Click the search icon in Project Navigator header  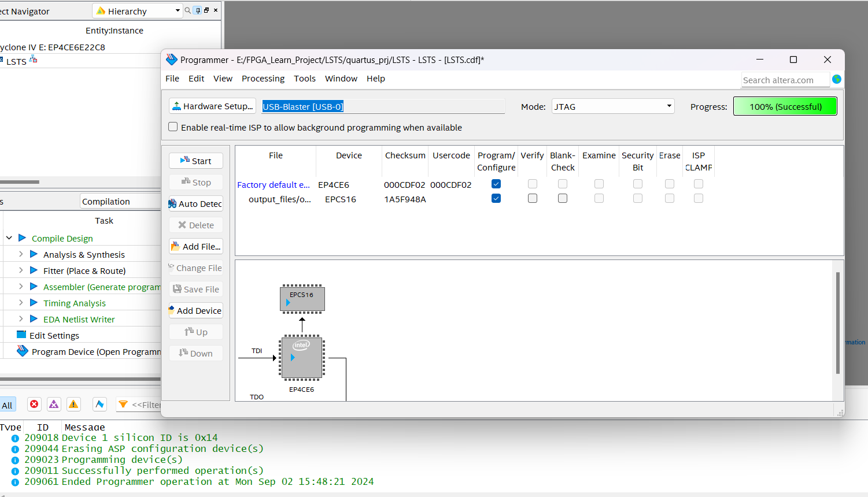coord(187,10)
